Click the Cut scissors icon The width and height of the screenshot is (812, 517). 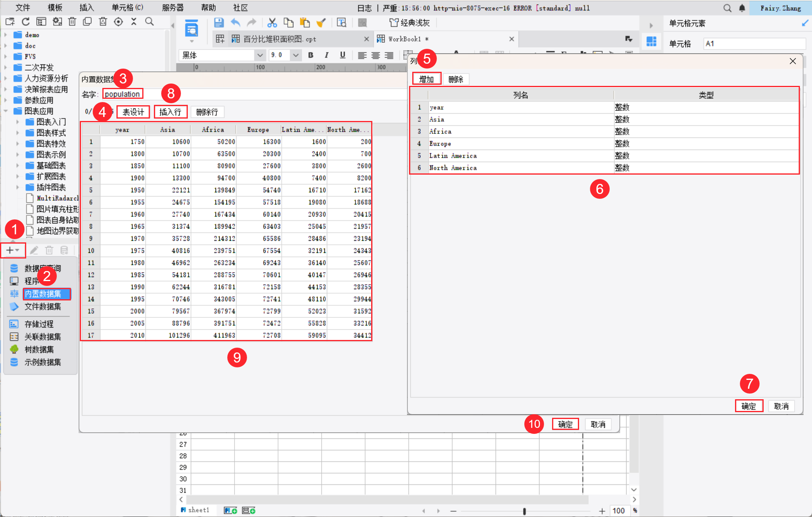[272, 23]
